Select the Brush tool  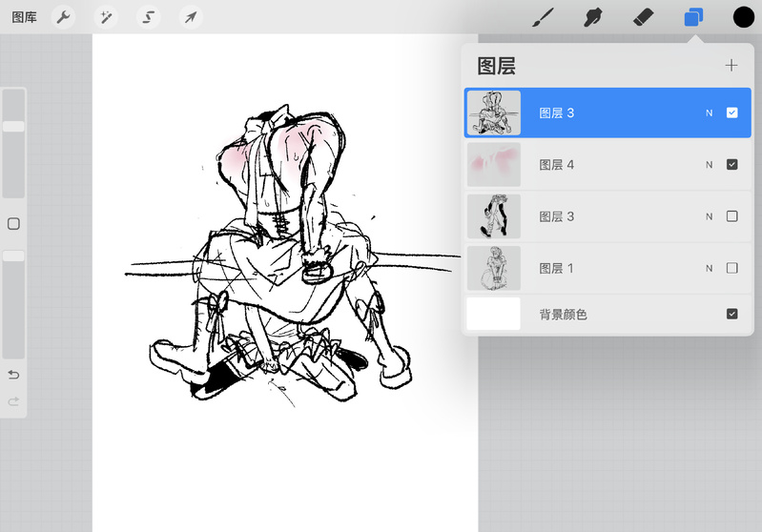click(543, 17)
